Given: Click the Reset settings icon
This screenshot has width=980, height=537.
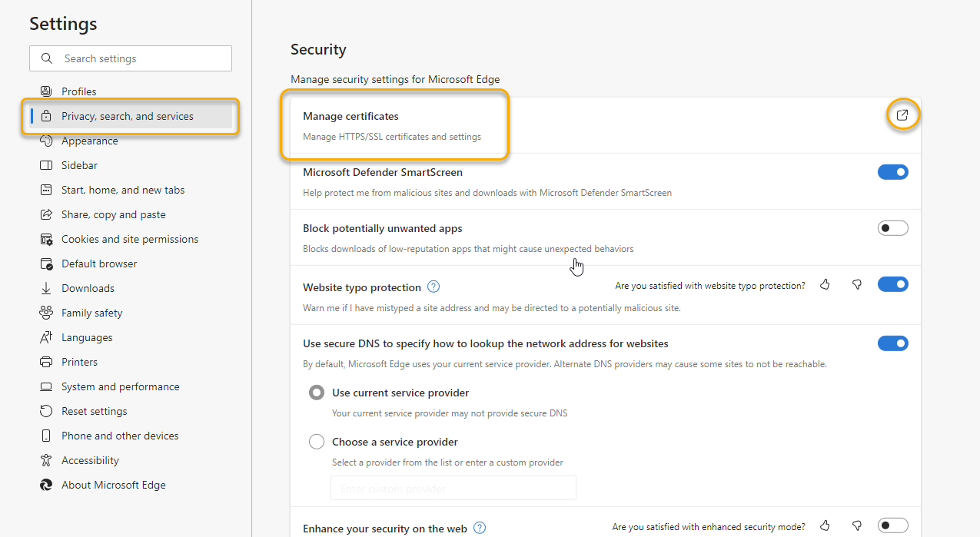Looking at the screenshot, I should click(x=46, y=411).
